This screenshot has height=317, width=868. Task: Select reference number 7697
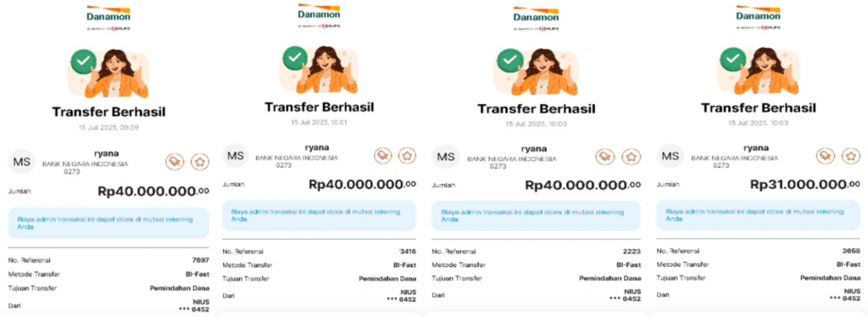(200, 260)
